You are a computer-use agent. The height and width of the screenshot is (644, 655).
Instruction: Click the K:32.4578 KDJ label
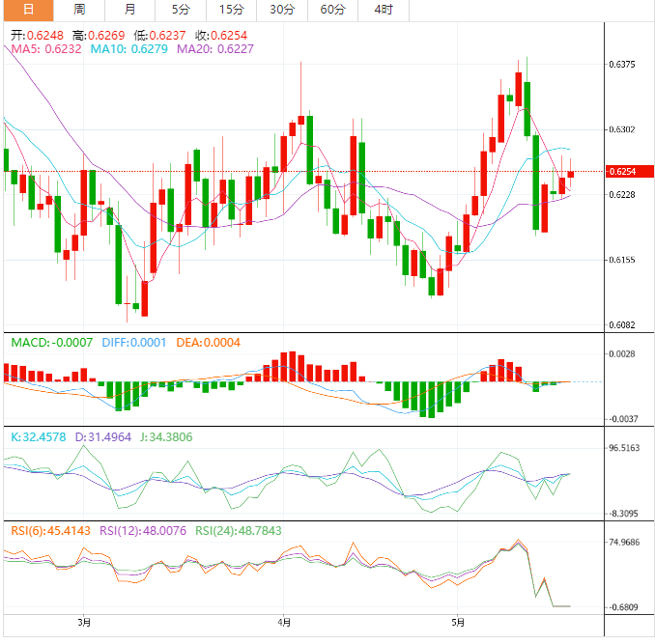coord(39,437)
